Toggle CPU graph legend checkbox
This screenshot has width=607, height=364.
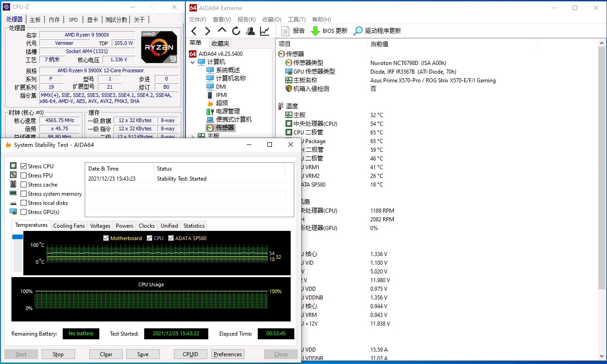coord(150,238)
